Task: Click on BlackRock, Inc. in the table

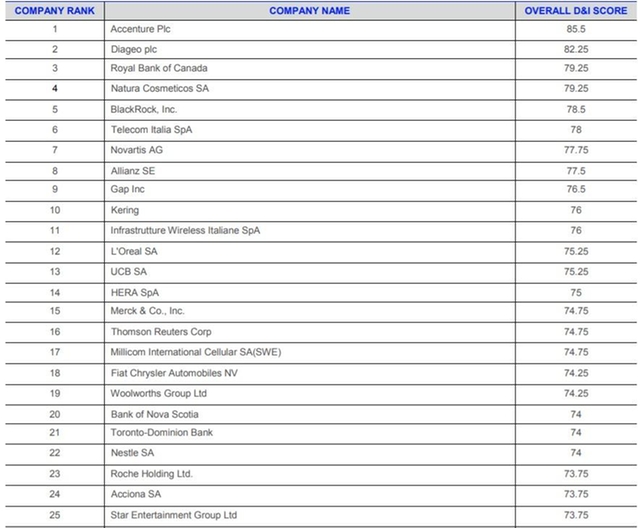Action: point(143,109)
